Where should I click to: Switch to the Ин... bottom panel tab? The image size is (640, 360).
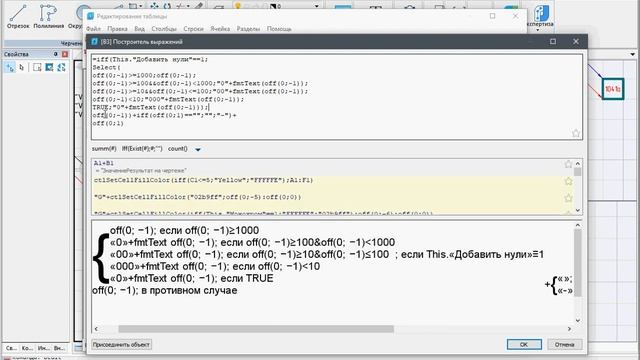tap(43, 348)
